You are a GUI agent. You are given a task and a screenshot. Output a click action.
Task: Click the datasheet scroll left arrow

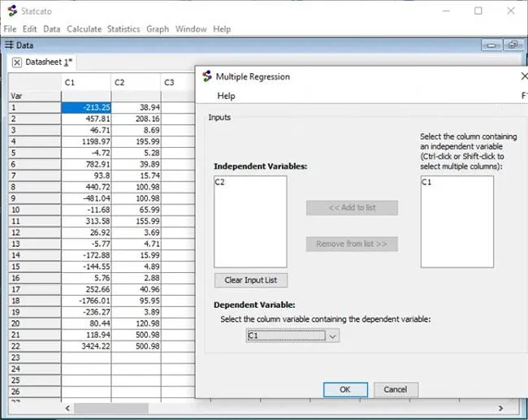coord(67,408)
